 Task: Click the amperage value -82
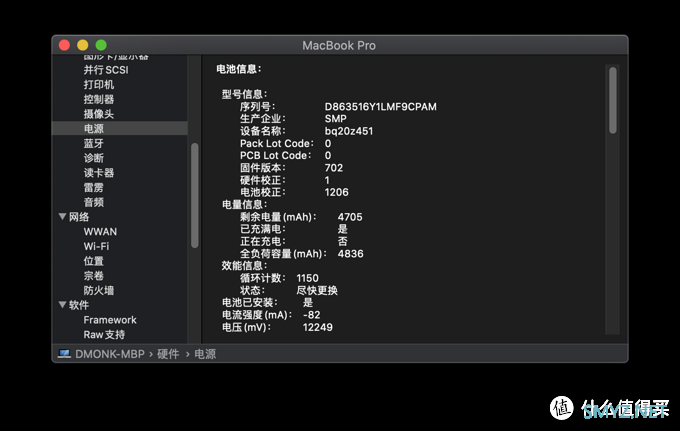pyautogui.click(x=311, y=315)
